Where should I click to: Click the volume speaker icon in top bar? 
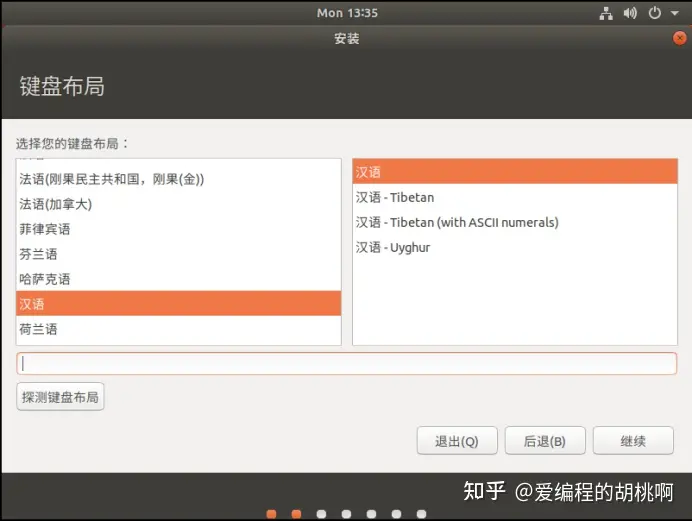pos(630,13)
